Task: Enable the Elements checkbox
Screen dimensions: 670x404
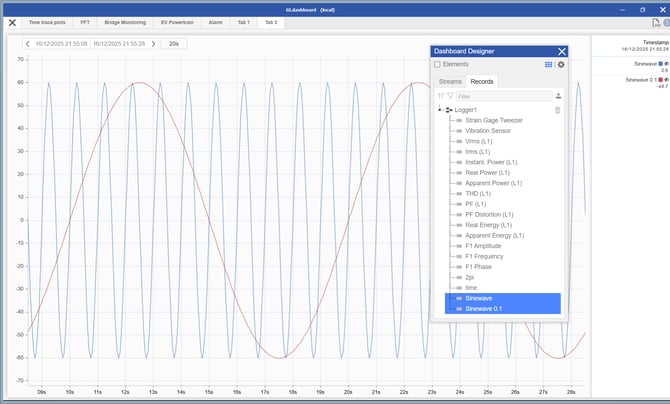Action: 437,64
